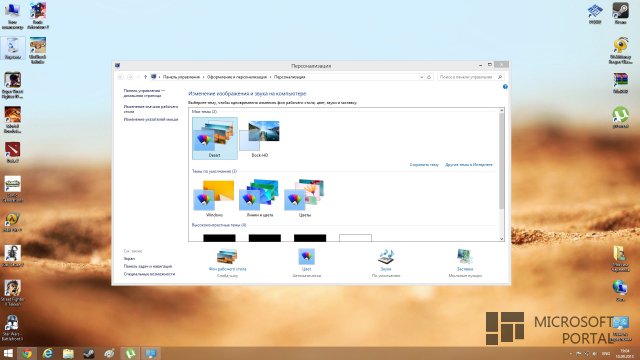Screen dimensions: 640x360
Task: Select the Street Fighter X Tekken shortcut
Action: point(13,292)
